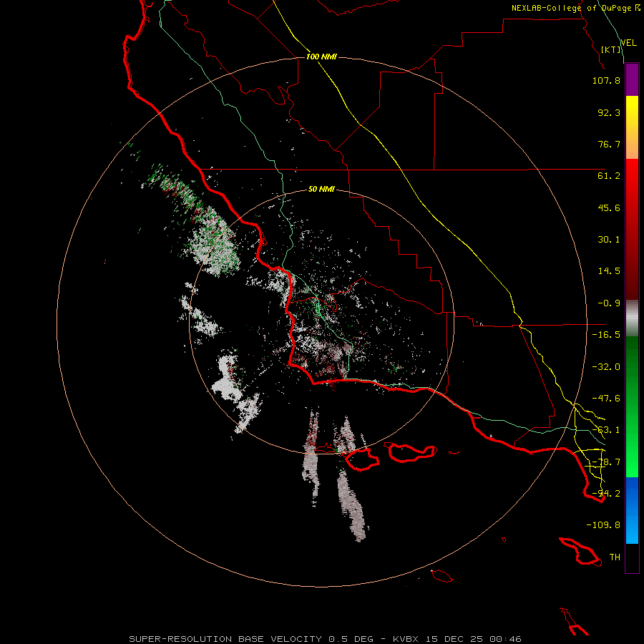Select the 30.1 scale value
The height and width of the screenshot is (644, 644).
click(609, 240)
